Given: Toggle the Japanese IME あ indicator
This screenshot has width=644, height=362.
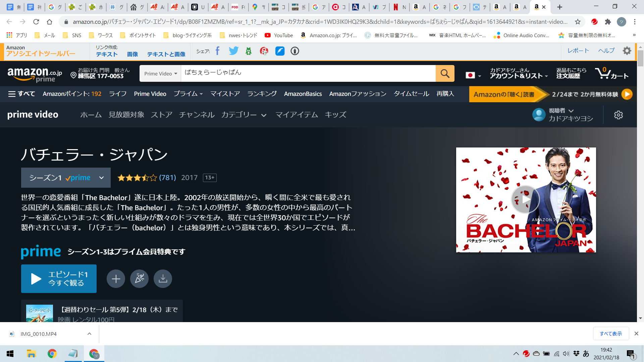Looking at the screenshot, I should (586, 354).
